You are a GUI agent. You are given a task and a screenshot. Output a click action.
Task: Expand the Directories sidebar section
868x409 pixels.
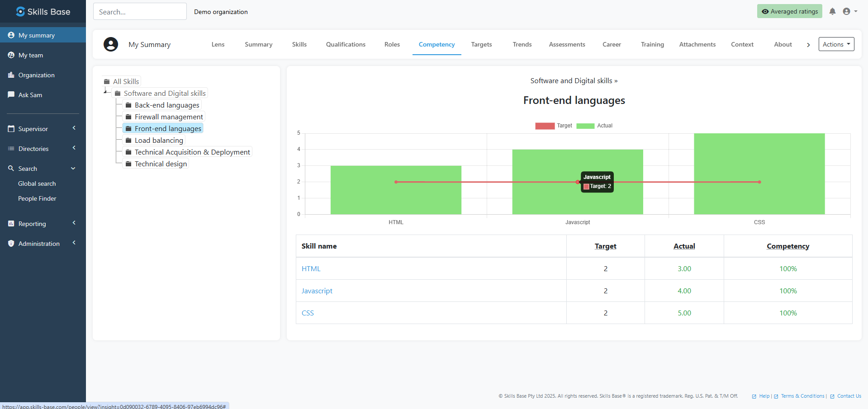click(x=74, y=148)
